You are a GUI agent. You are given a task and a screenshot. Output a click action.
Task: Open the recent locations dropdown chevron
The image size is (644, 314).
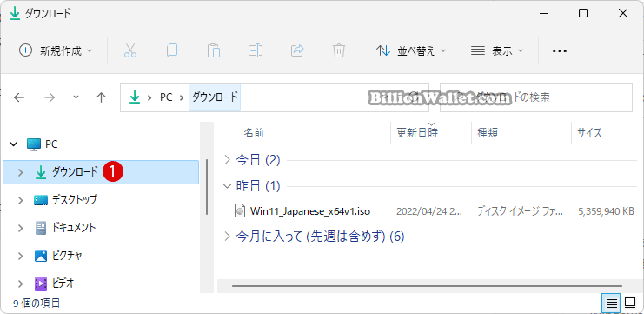click(x=76, y=97)
